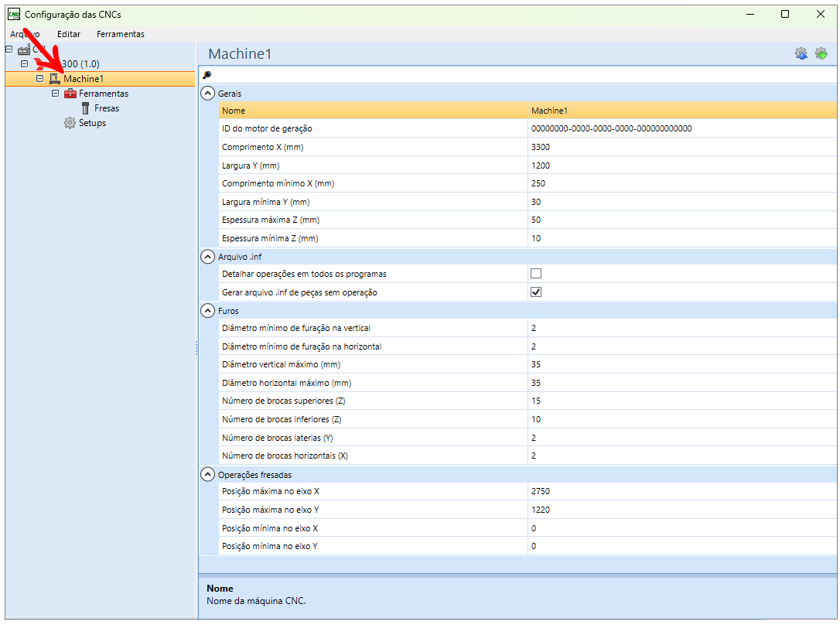This screenshot has width=840, height=628.
Task: Uncheck 'Gerar arquivo .inf de peças sem operação'
Action: tap(536, 292)
